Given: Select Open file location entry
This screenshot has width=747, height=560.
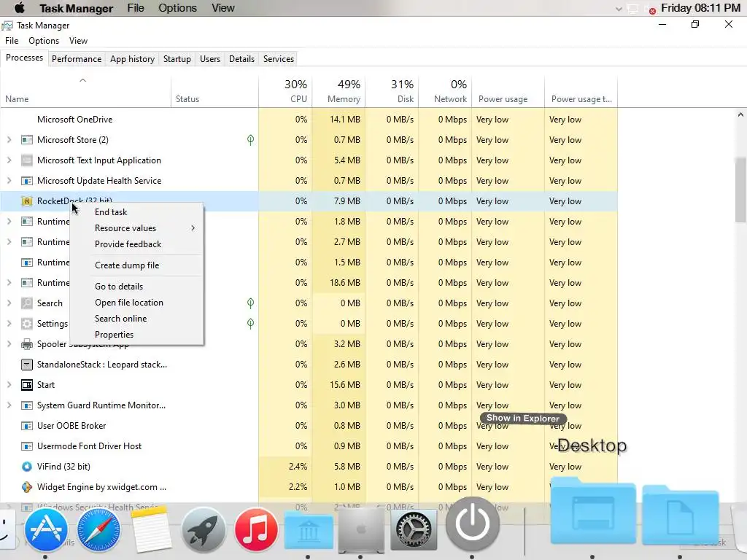Looking at the screenshot, I should click(x=136, y=303).
